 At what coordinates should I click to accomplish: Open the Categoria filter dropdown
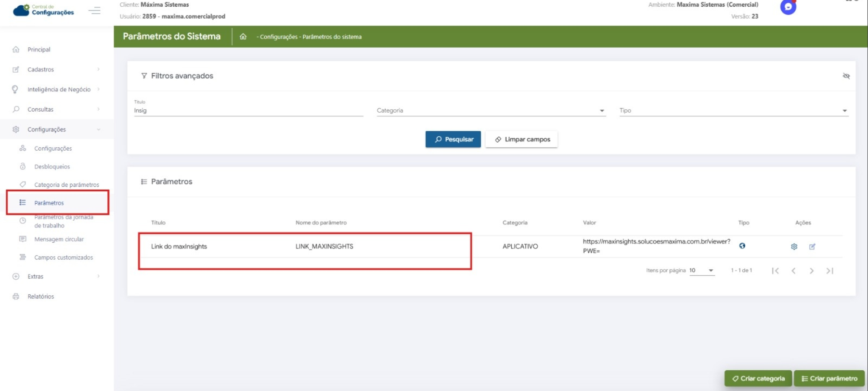point(490,111)
